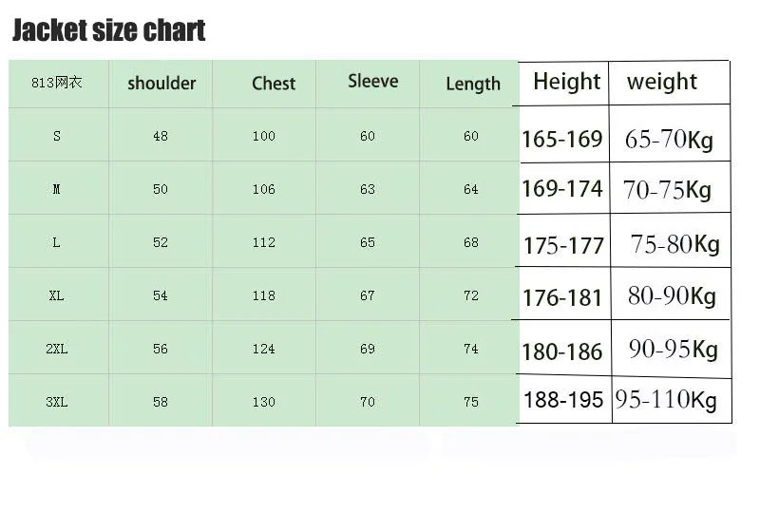The image size is (760, 532).
Task: Click the 75-80Kg weight cell
Action: point(675,244)
